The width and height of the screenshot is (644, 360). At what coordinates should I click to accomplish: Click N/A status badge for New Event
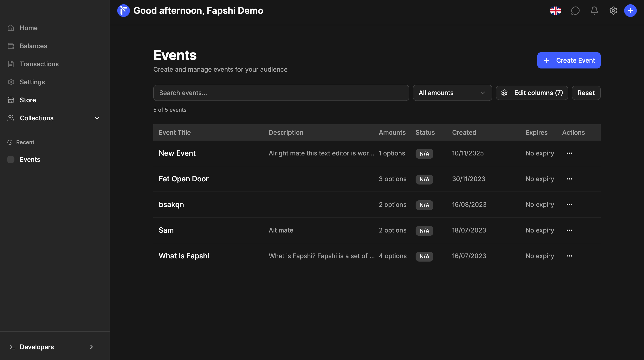tap(424, 154)
